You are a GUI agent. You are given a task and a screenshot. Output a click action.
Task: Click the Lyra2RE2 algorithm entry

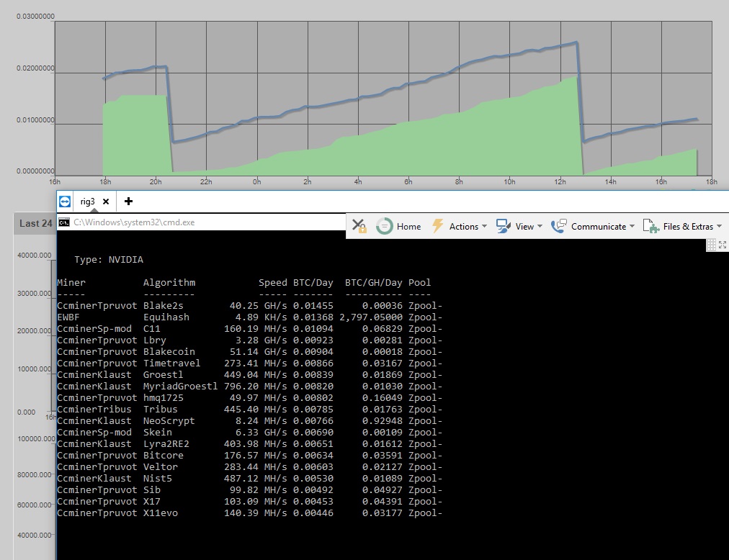[166, 444]
